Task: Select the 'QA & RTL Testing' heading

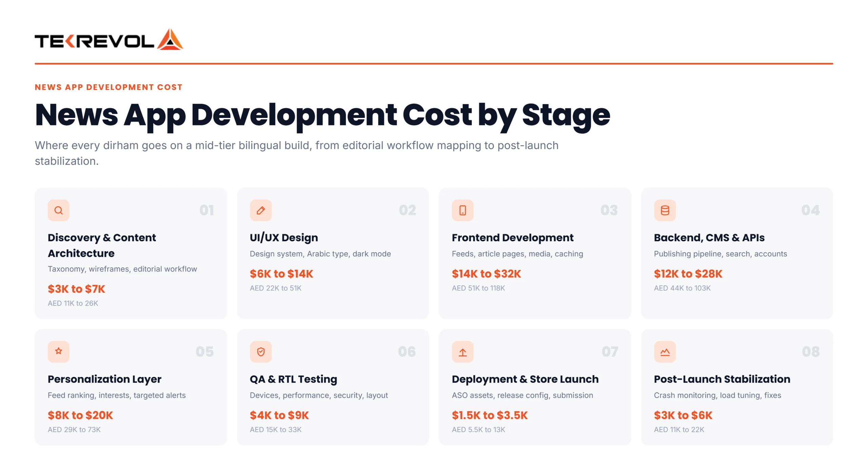Action: [x=293, y=379]
